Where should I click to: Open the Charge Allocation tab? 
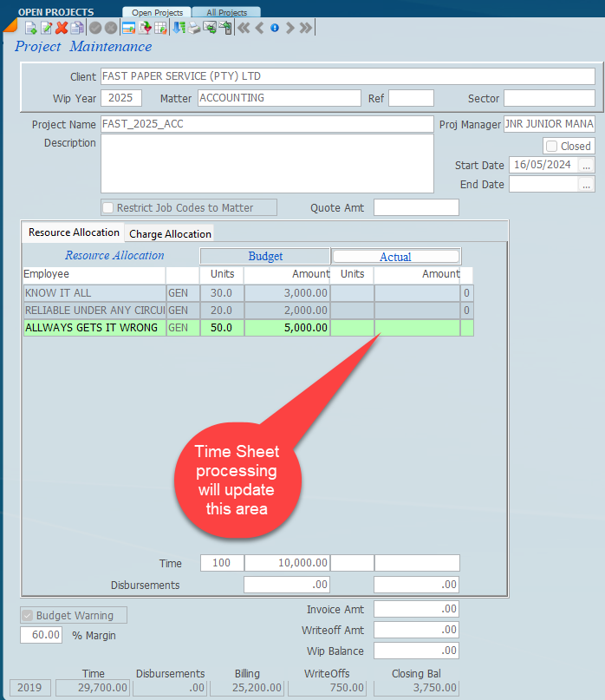click(x=170, y=233)
